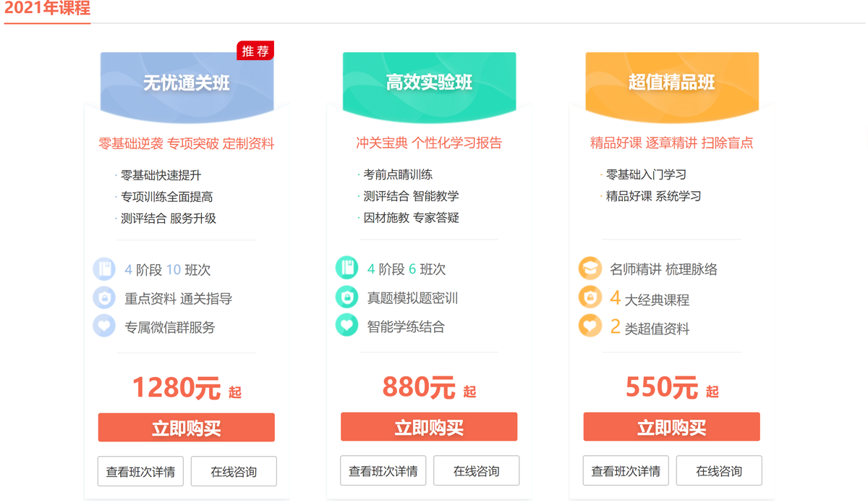Click book icon beside 4阶段 10班次
868x503 pixels.
(x=104, y=269)
